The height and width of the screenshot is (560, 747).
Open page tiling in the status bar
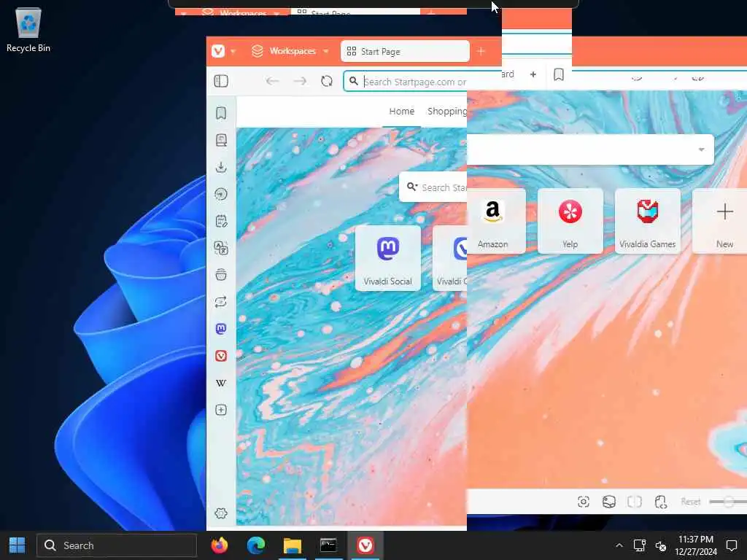635,502
